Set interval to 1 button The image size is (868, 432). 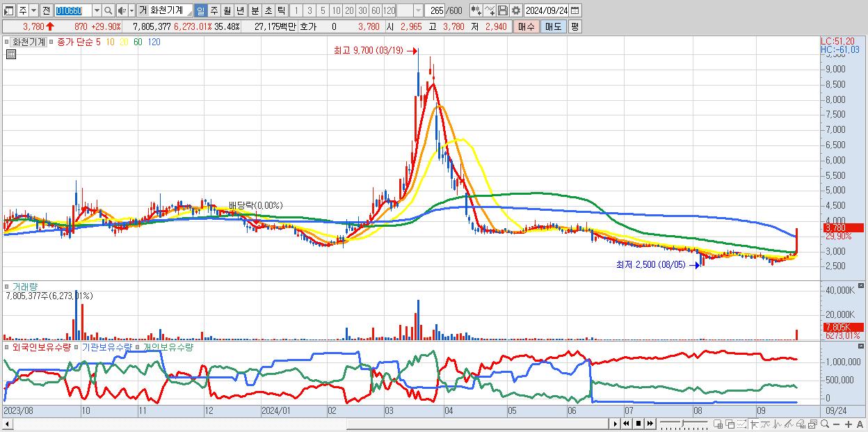click(296, 10)
